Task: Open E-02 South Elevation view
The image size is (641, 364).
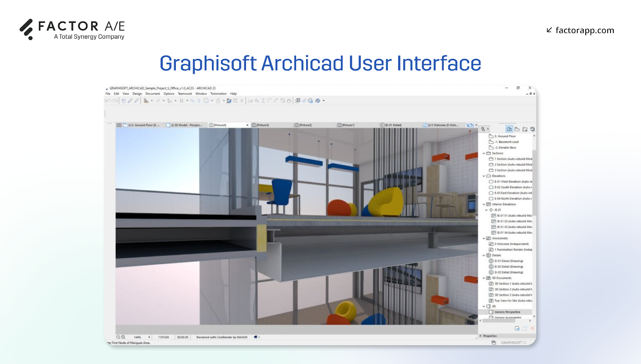Action: point(512,187)
